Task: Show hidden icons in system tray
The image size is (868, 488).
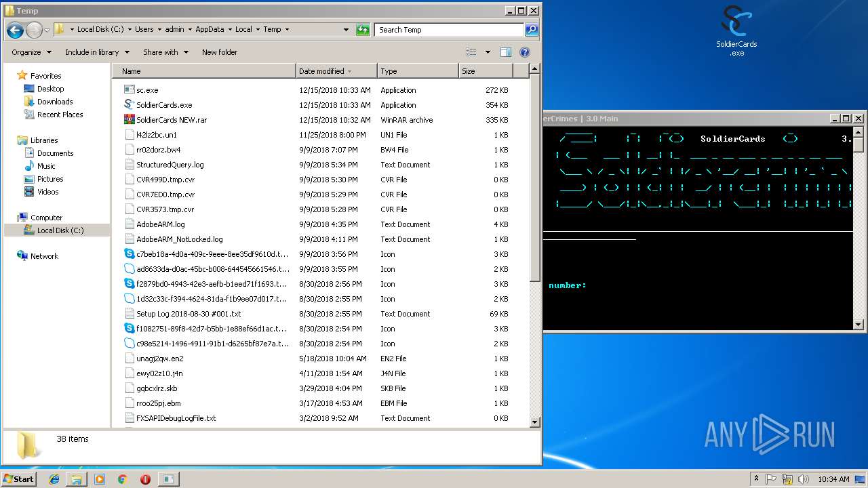Action: point(756,479)
